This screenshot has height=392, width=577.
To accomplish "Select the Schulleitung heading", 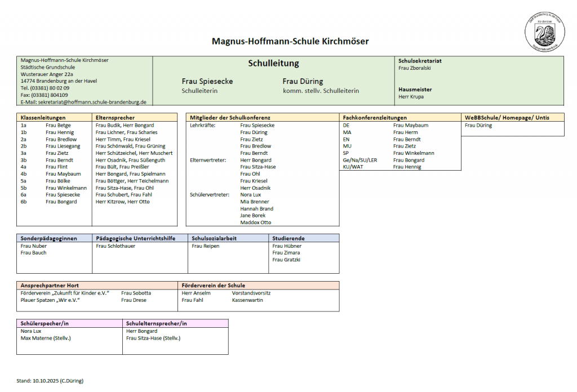I will click(x=273, y=63).
